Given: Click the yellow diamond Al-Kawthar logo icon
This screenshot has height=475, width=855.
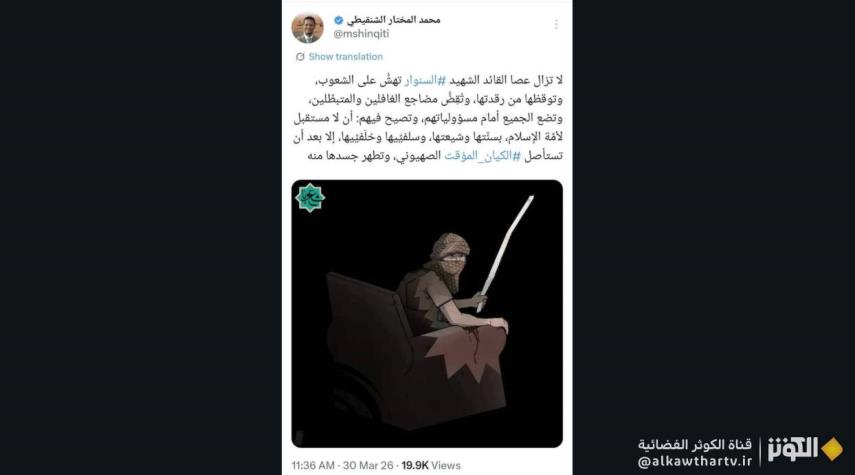Looking at the screenshot, I should (x=832, y=449).
